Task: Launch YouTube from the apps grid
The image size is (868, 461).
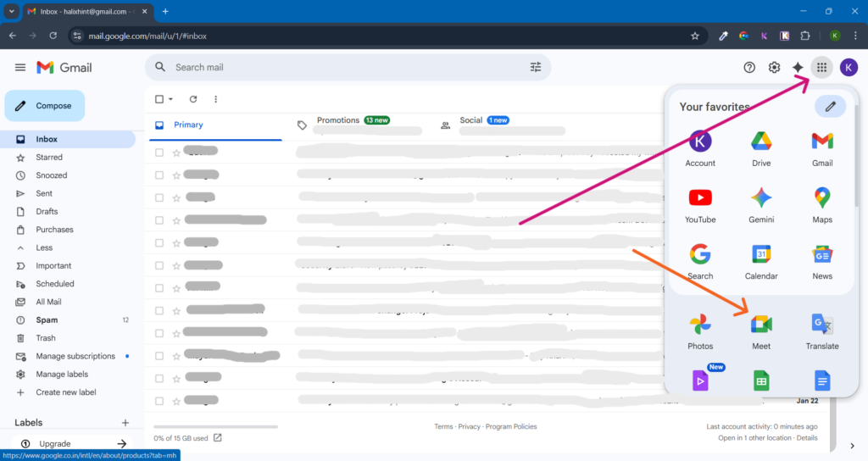Action: click(700, 204)
